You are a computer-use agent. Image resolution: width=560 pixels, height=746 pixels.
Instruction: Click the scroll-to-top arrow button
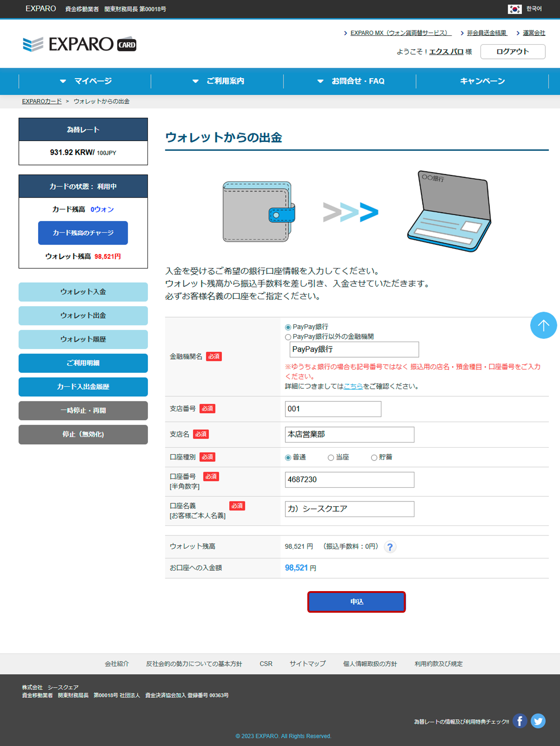point(543,325)
